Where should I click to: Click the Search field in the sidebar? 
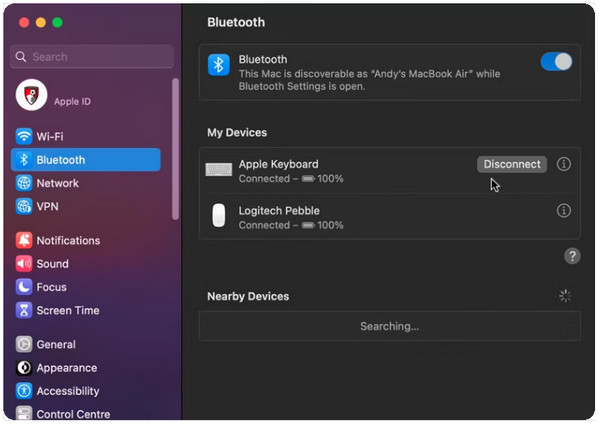coord(92,57)
